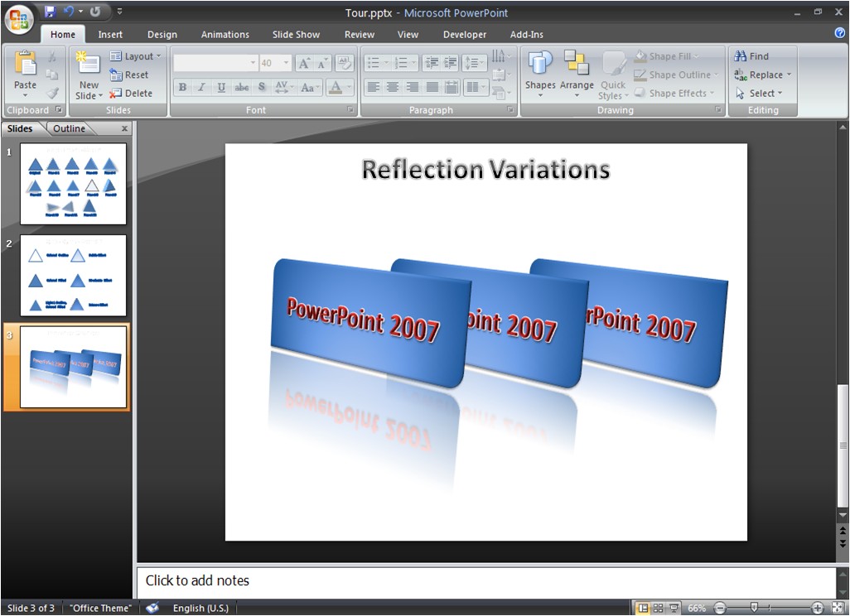Click the Justify text alignment icon
The height and width of the screenshot is (616, 850).
tap(432, 87)
